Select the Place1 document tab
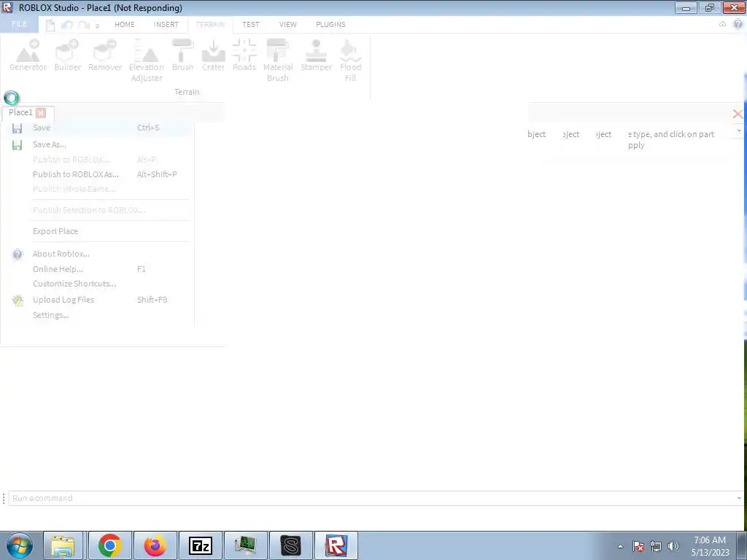 28,113
